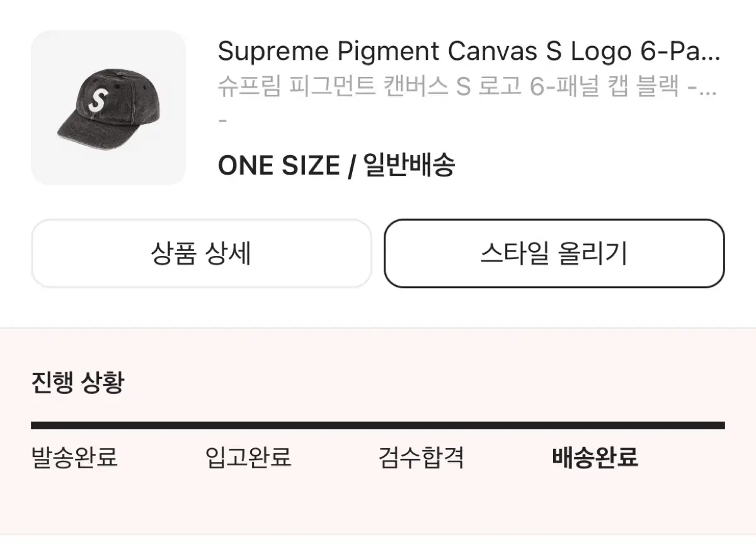Viewport: 756px width, 556px height.
Task: Tap the slash separator between size and shipping
Action: [352, 166]
